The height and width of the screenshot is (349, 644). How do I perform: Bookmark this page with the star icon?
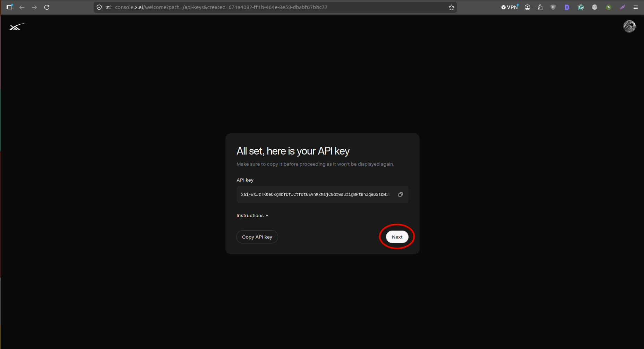point(451,7)
